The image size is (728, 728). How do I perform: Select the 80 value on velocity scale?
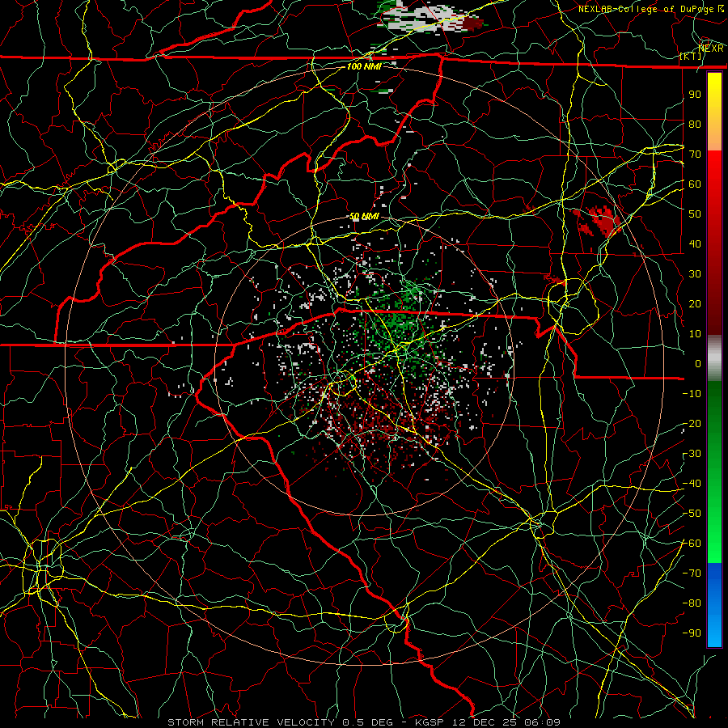point(695,124)
